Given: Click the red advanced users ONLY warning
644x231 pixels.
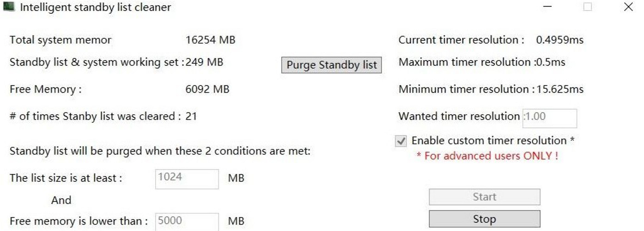Looking at the screenshot, I should point(487,156).
